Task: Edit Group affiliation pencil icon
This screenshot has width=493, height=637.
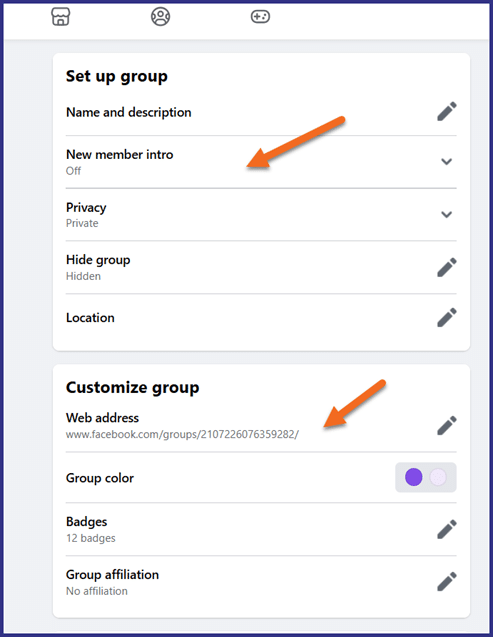Action: (447, 581)
